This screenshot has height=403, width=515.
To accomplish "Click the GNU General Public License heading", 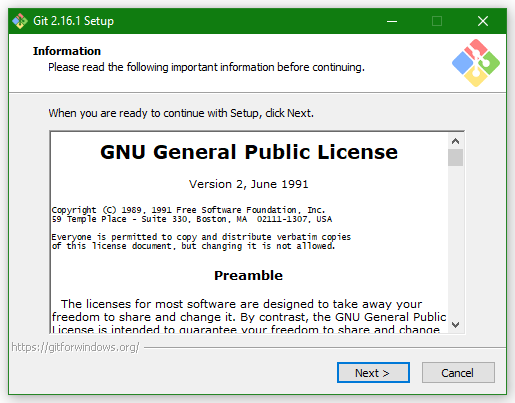I will (x=249, y=152).
